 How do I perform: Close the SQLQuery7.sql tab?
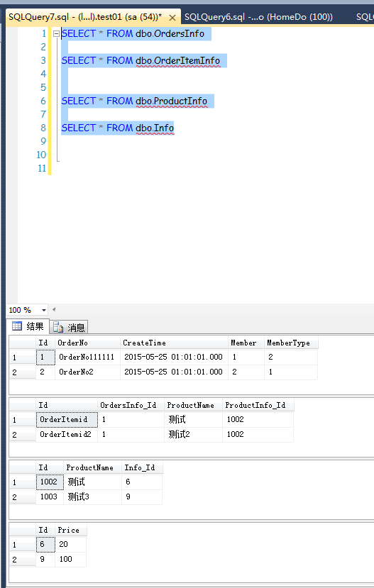(x=172, y=18)
